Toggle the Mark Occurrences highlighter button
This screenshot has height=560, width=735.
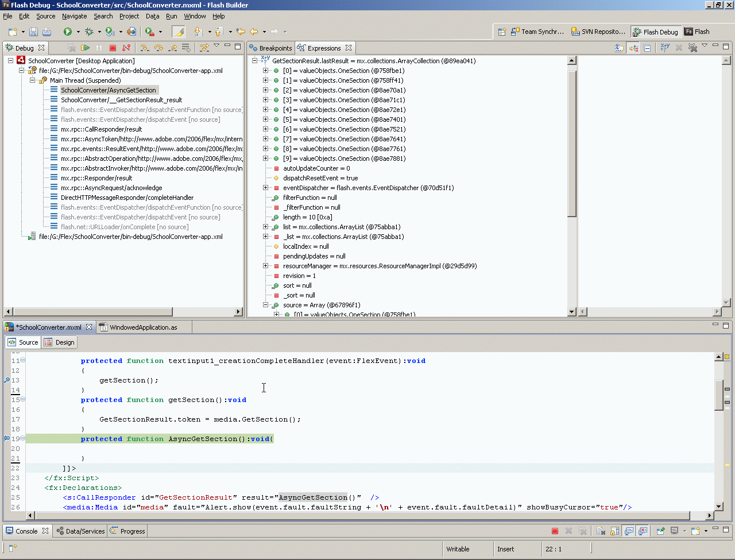pos(179,32)
